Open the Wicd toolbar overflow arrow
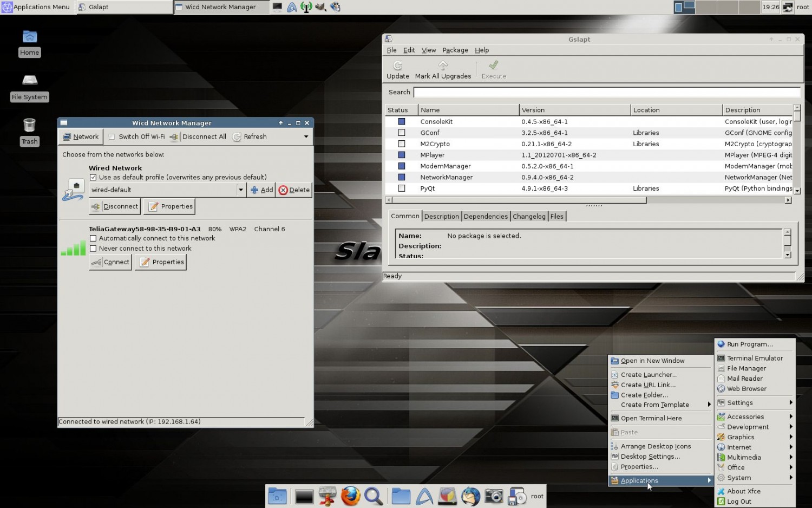 (x=306, y=137)
